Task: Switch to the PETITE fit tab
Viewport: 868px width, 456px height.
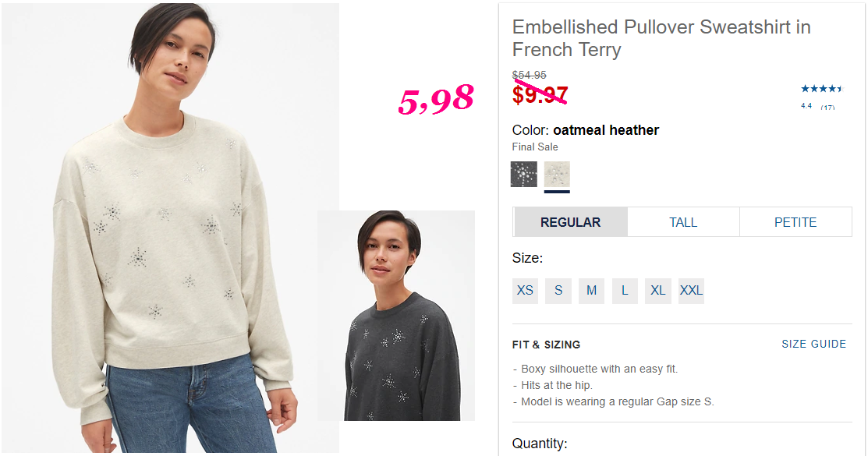Action: tap(795, 222)
